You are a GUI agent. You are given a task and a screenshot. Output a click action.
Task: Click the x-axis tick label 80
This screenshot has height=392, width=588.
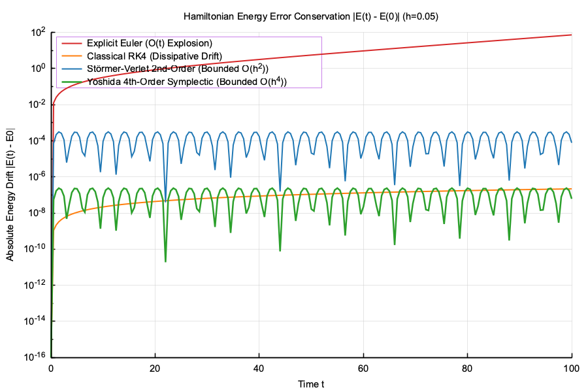point(467,368)
